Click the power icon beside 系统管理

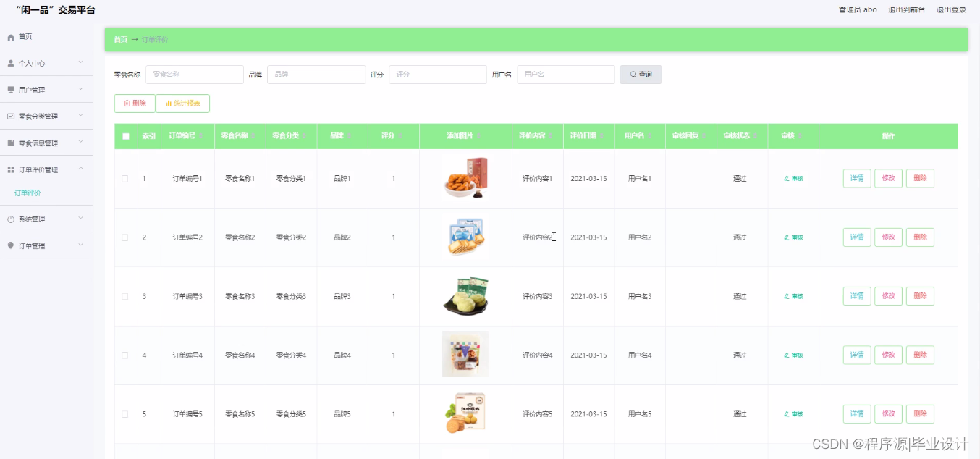click(11, 219)
